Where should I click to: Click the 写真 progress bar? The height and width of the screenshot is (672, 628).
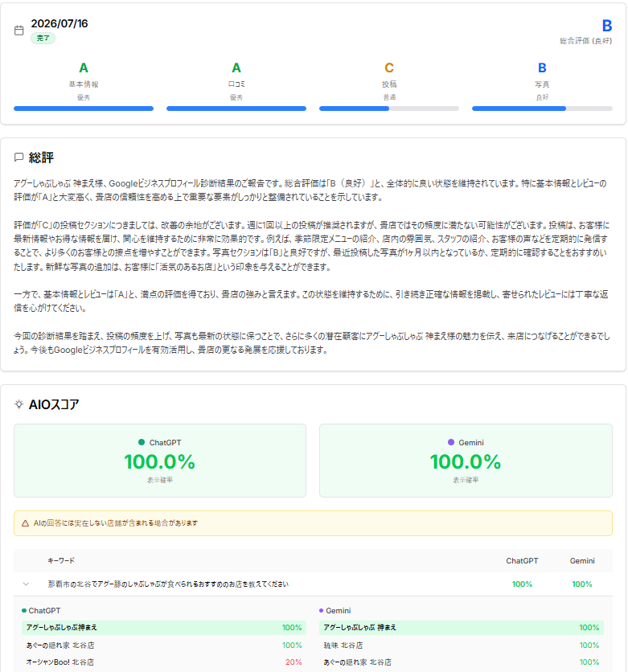coord(542,109)
